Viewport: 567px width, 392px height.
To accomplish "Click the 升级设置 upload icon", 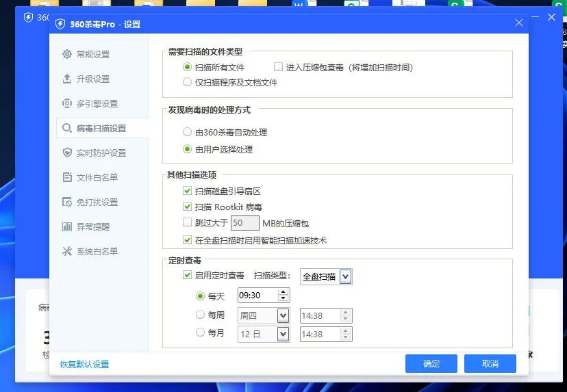I will click(x=67, y=79).
